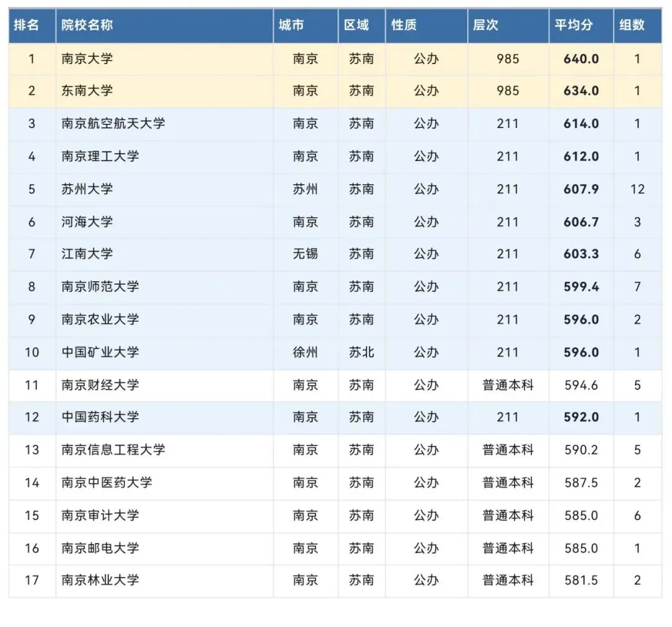Screen dimensions: 672x627
Task: Select 南京林业大学 in the list
Action: pos(100,580)
